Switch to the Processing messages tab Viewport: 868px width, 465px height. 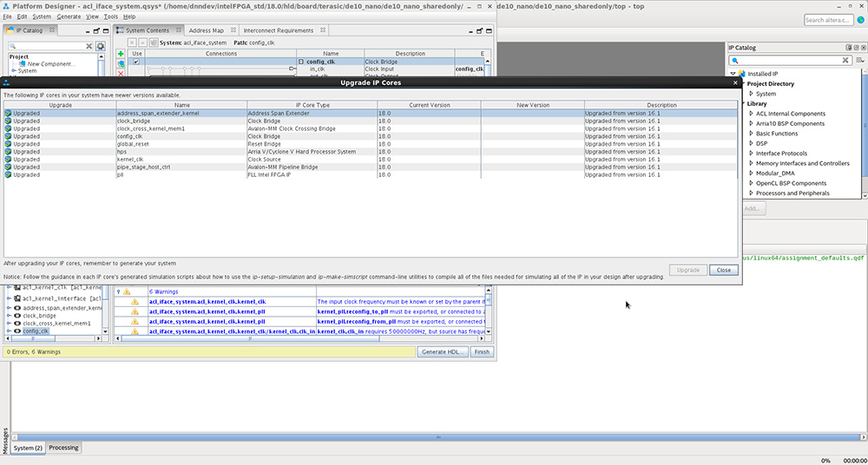point(63,448)
